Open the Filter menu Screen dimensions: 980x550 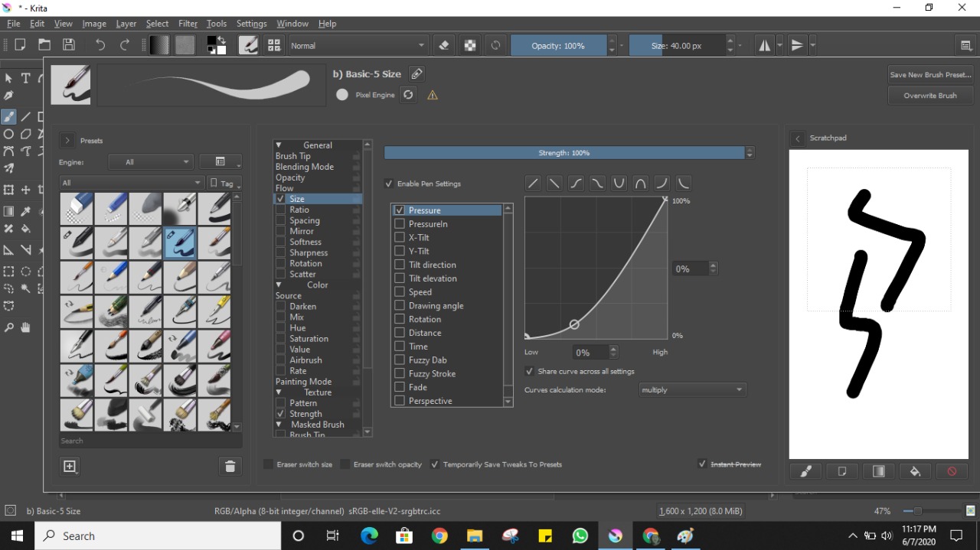coord(188,24)
